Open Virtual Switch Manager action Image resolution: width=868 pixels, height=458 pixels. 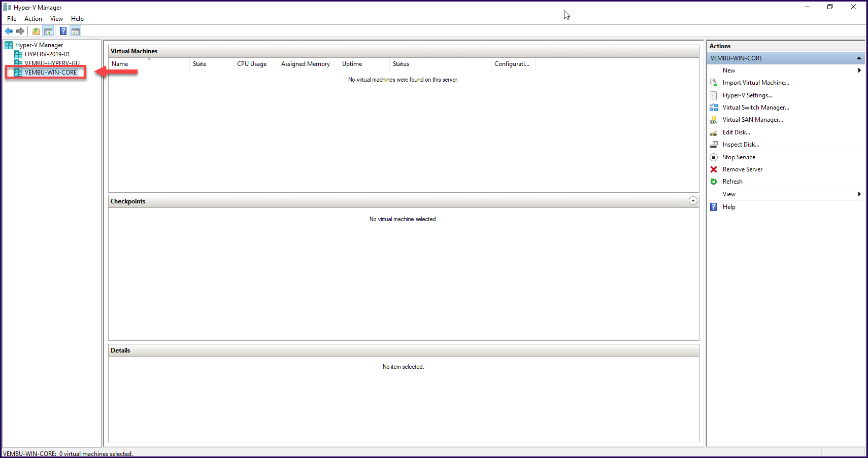click(756, 108)
